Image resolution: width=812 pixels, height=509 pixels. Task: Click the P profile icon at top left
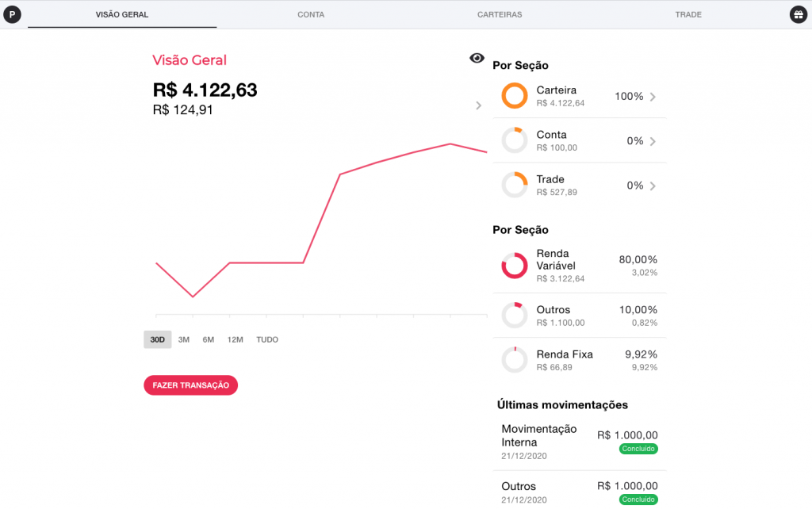tap(13, 14)
